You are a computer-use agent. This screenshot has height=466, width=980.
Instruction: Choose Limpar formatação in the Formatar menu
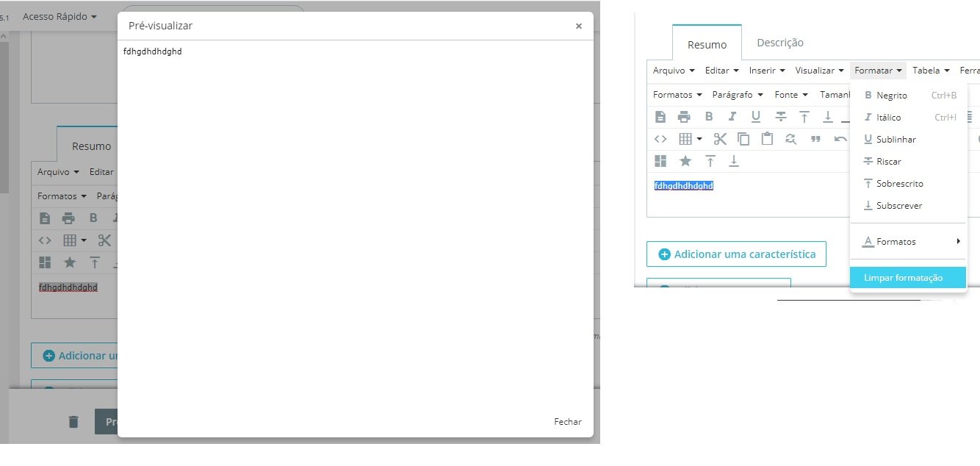pyautogui.click(x=907, y=278)
